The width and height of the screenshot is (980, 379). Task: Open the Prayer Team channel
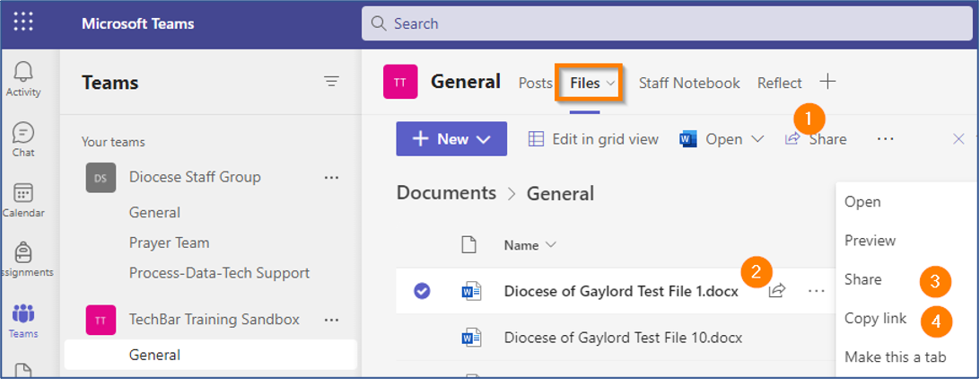point(169,242)
